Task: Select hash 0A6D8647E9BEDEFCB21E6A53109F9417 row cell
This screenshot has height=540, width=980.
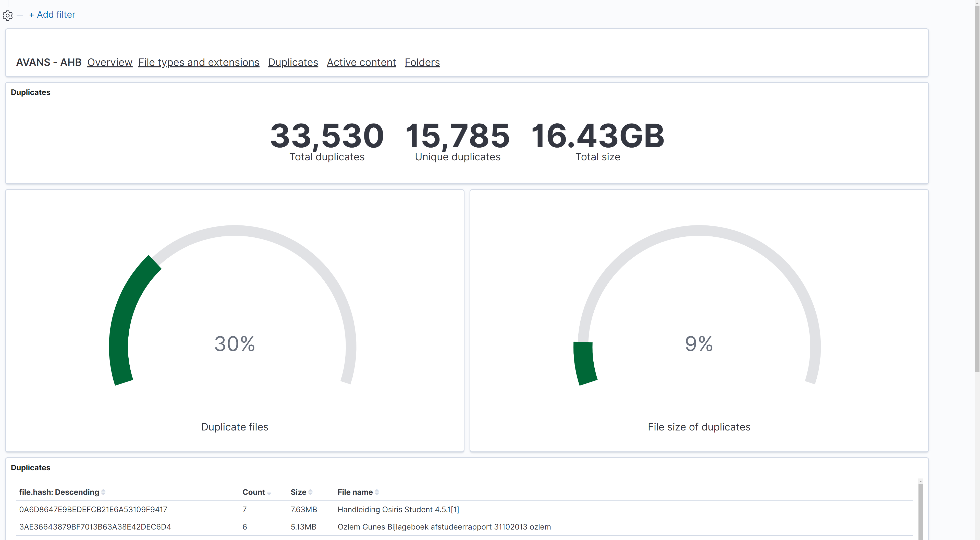Action: (93, 509)
